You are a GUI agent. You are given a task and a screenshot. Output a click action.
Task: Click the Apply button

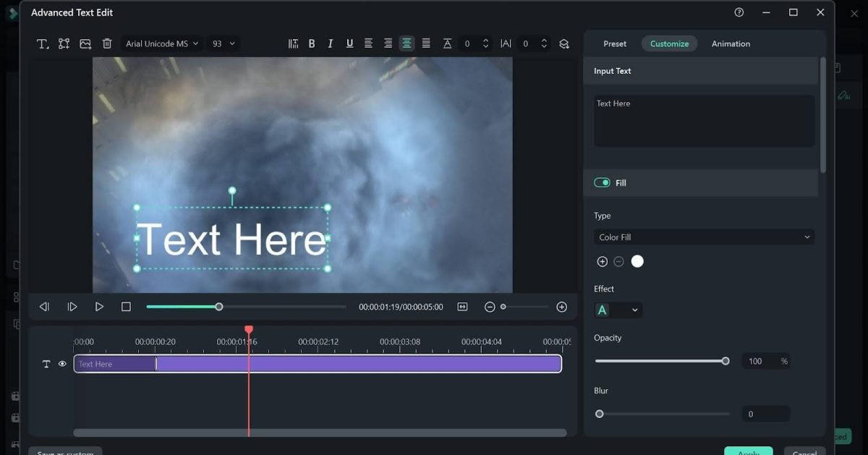[x=748, y=452]
